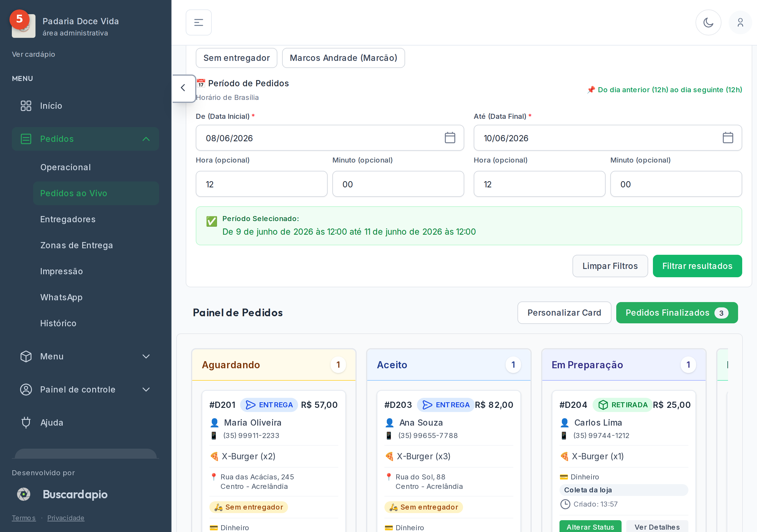Expand Painel de controle chevron
The image size is (757, 532).
(x=146, y=389)
